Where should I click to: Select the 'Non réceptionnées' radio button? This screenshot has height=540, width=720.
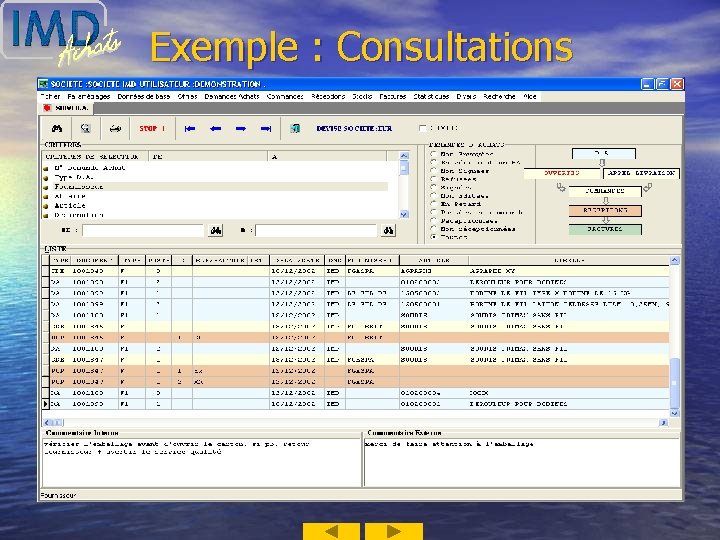click(x=433, y=228)
